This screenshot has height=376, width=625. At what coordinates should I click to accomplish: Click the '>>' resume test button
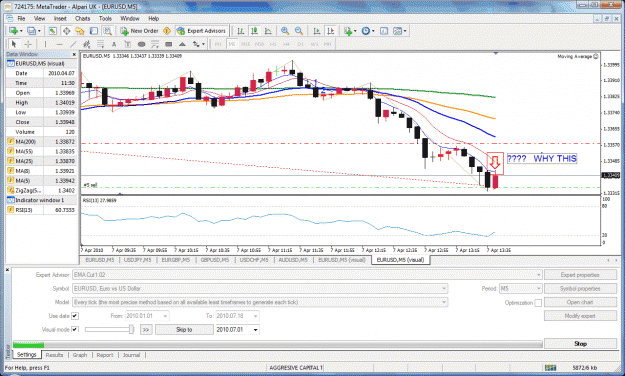(146, 330)
